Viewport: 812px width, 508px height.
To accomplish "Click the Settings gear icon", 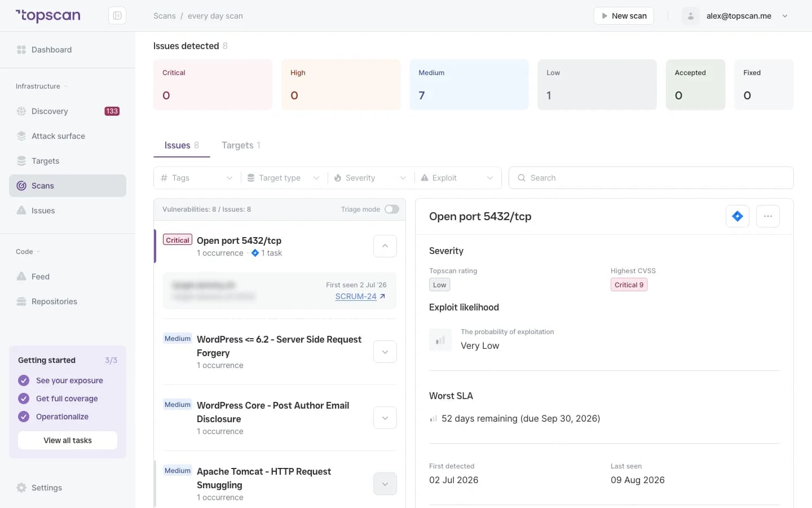I will click(x=21, y=488).
